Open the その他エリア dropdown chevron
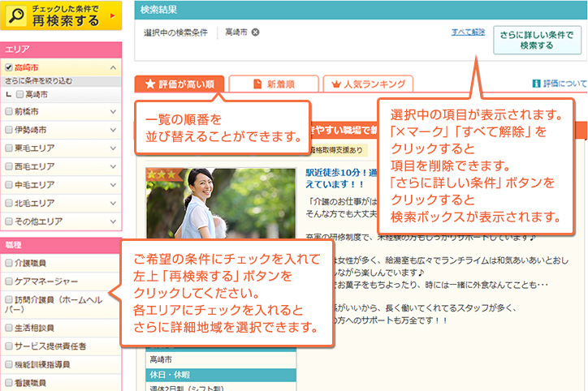Image resolution: width=588 pixels, height=391 pixels. [113, 221]
